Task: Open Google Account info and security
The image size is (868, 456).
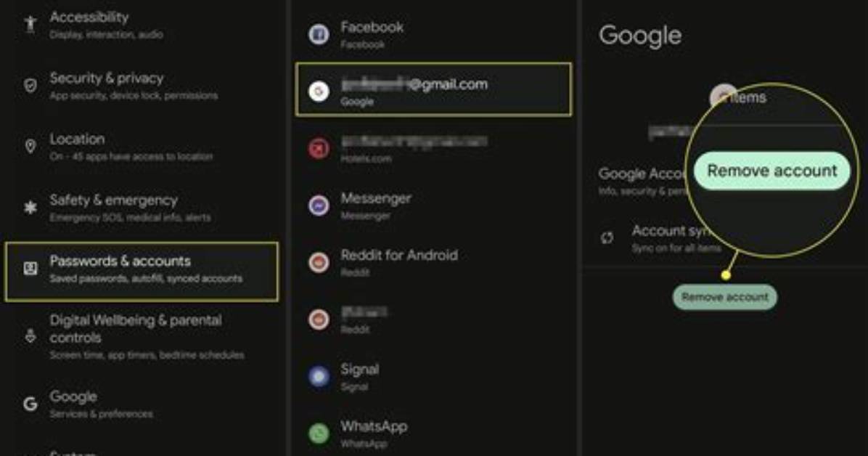Action: pyautogui.click(x=642, y=181)
